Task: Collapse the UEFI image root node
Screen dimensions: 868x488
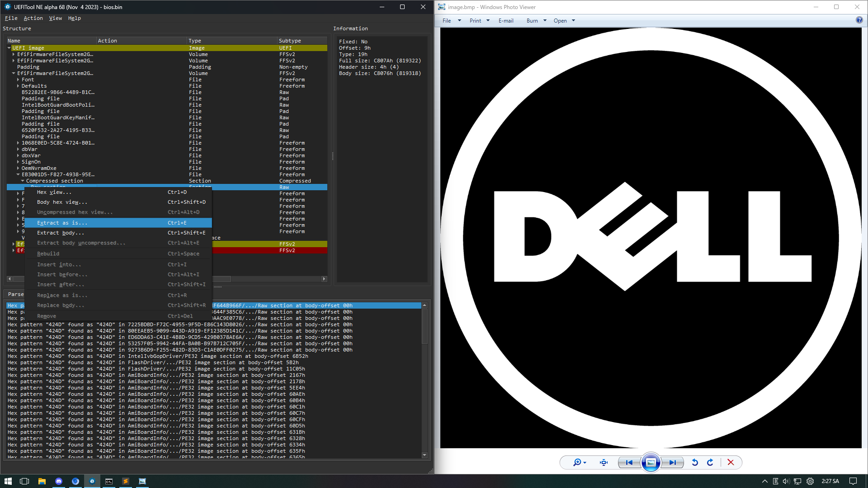Action: (9, 48)
